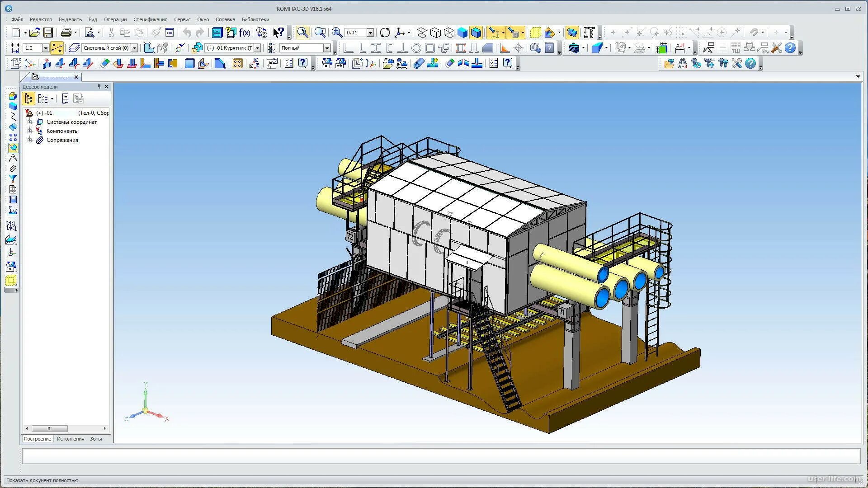Open the variables f(x) panel
This screenshot has width=868, height=488.
245,33
